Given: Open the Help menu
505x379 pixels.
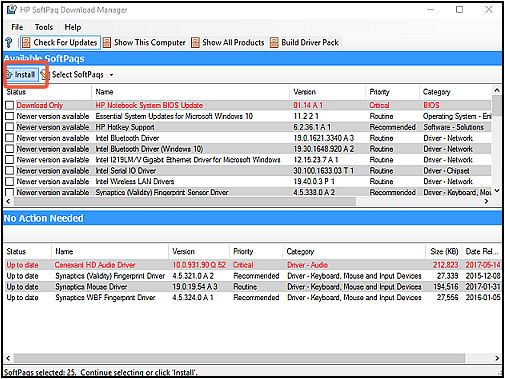Looking at the screenshot, I should click(73, 27).
